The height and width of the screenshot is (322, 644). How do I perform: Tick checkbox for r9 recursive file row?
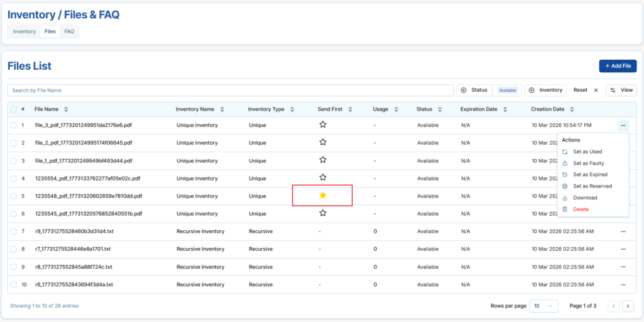(x=14, y=231)
